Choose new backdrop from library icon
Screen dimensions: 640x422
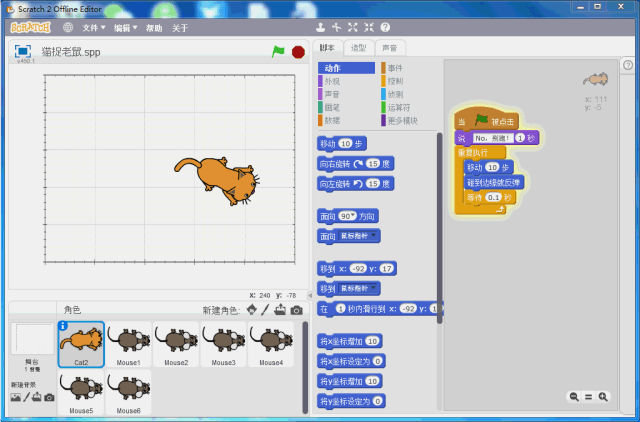[16, 397]
